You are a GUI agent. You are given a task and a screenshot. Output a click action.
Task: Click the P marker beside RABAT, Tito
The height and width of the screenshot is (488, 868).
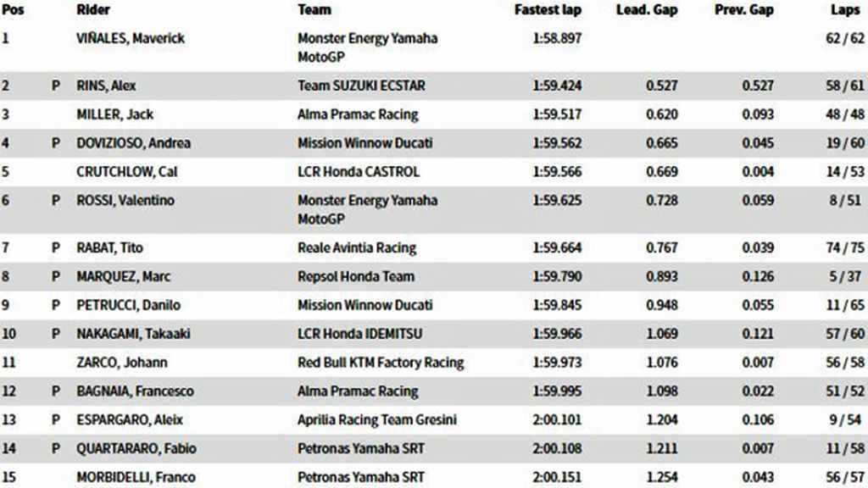pos(55,248)
